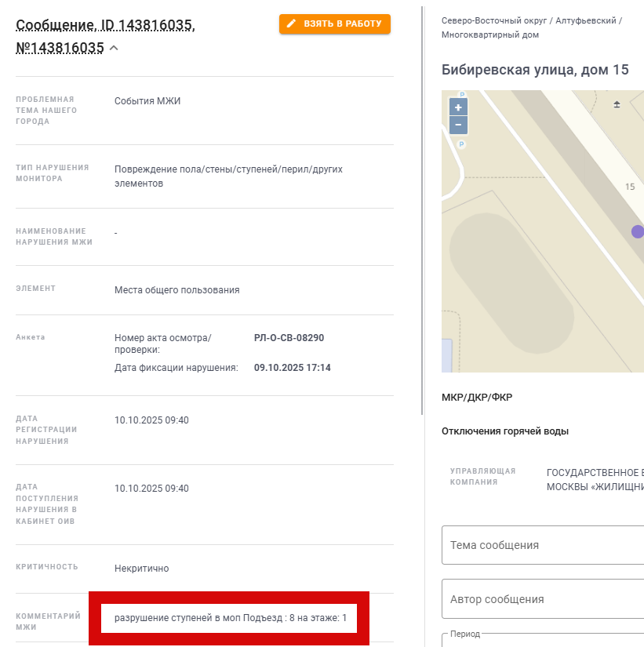
Task: Select the 'Многоквартирный дом' breadcrumb
Action: (490, 35)
